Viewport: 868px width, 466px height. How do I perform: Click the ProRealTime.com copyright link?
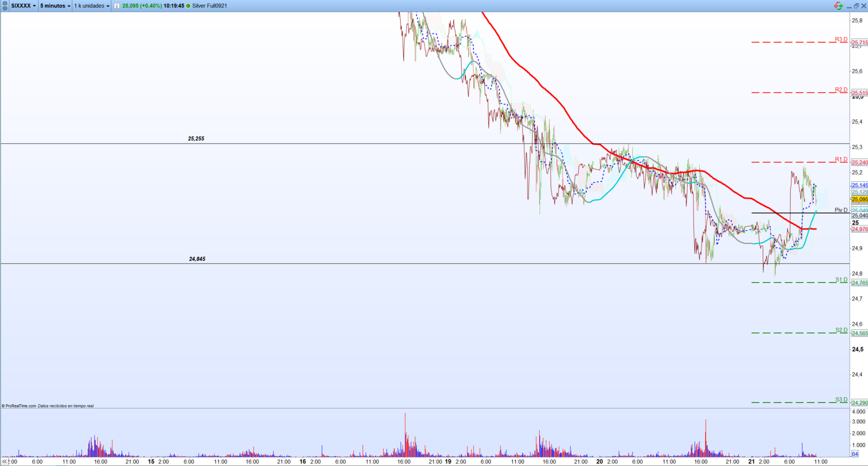(19, 406)
